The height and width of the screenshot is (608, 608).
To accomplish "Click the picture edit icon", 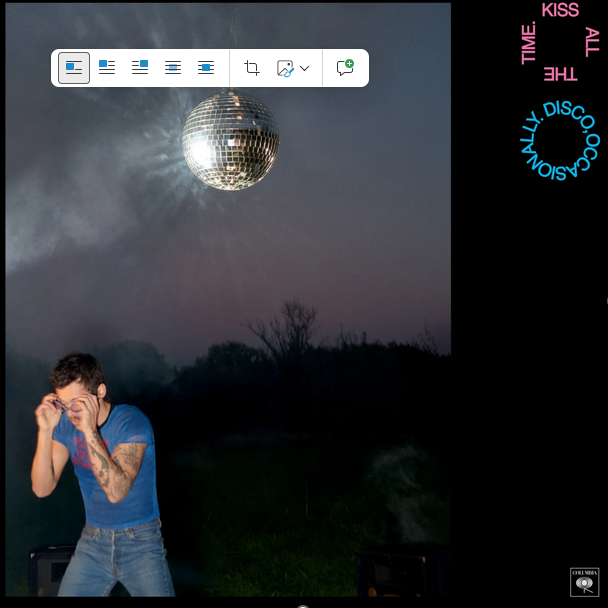I will [285, 68].
